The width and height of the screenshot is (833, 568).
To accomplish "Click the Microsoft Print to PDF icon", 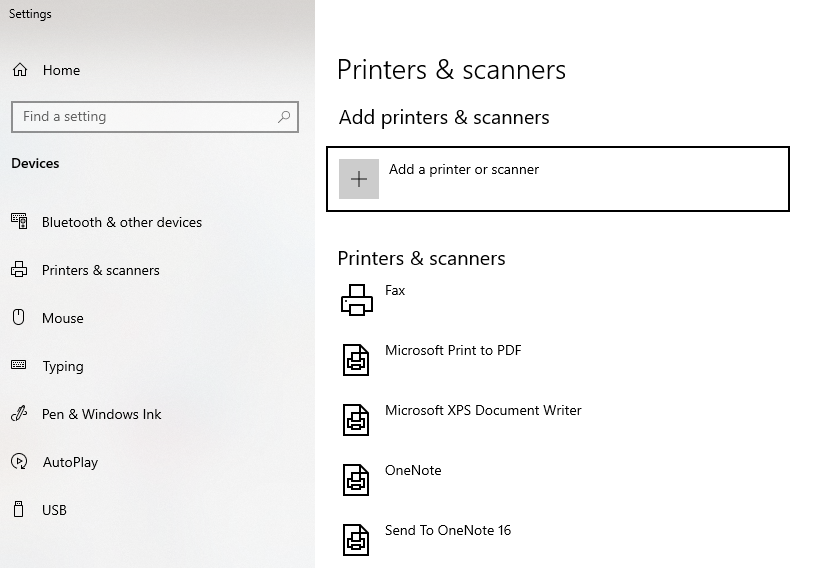I will 356,360.
